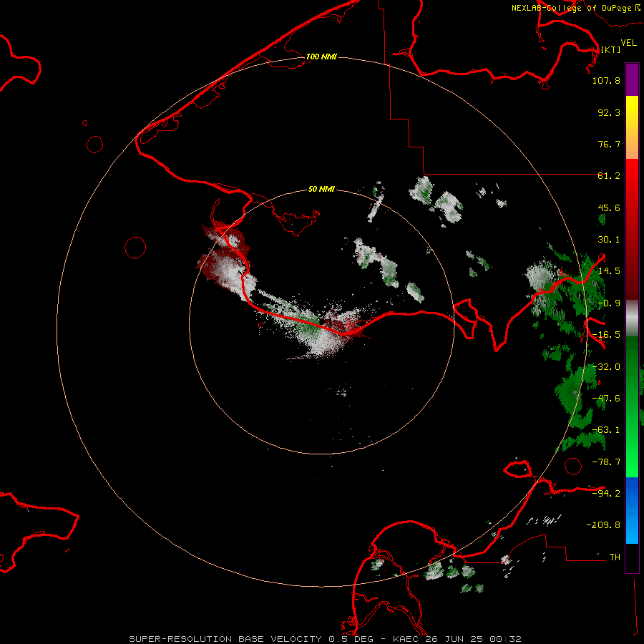644x644 pixels.
Task: Pick the purple segment of velocity scale
Action: tap(632, 79)
